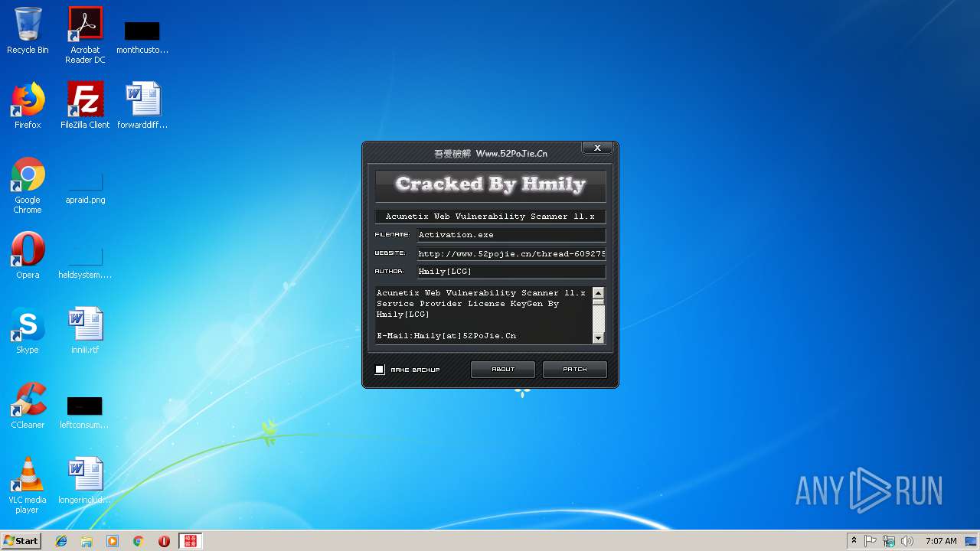The width and height of the screenshot is (980, 551).
Task: Click the Activation.exe filename field
Action: (511, 235)
